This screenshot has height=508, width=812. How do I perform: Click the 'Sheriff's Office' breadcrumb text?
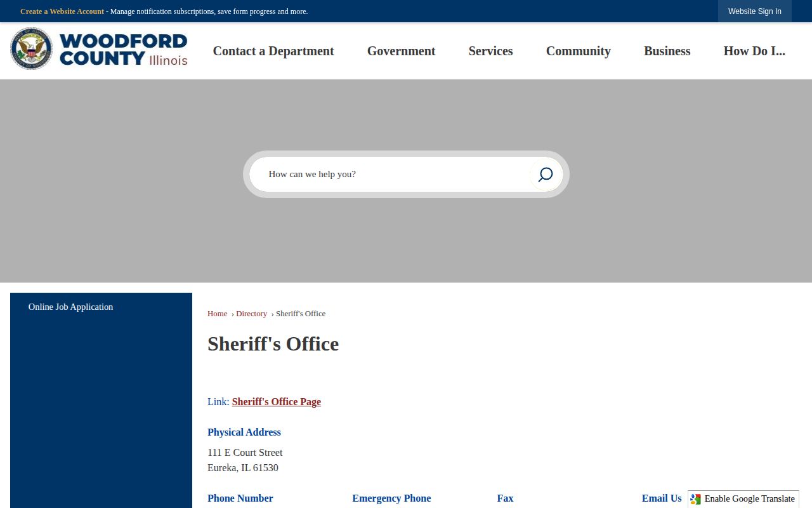(301, 314)
